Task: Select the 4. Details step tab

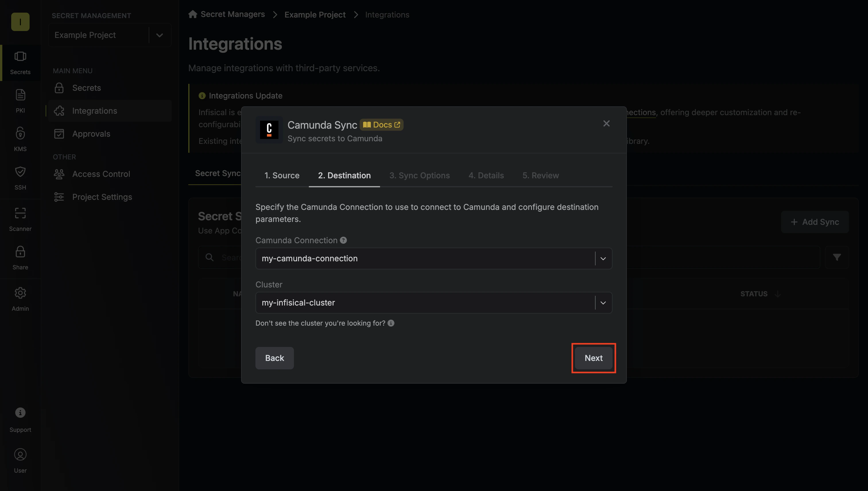Action: [x=486, y=175]
